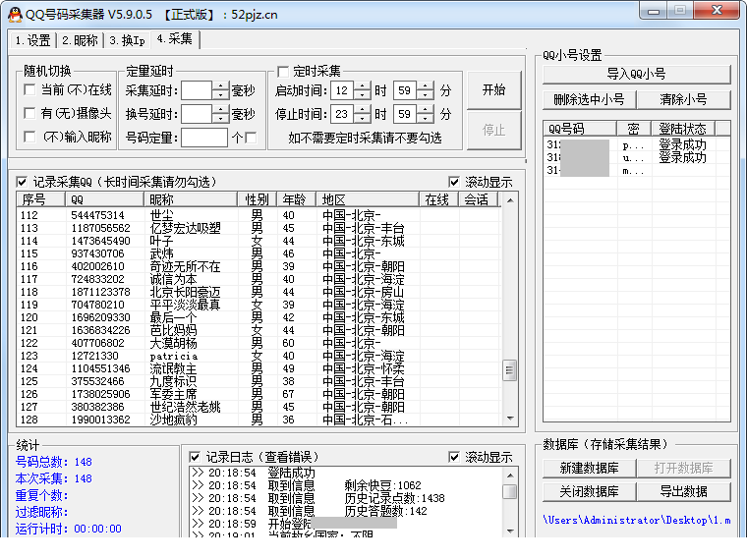Enable the 定时采集 checkbox
Viewport: 747px width, 560px height.
click(283, 72)
